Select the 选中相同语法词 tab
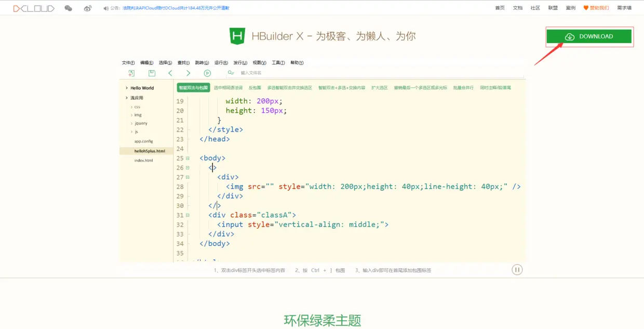Viewport: 644px width, 329px height. click(228, 88)
